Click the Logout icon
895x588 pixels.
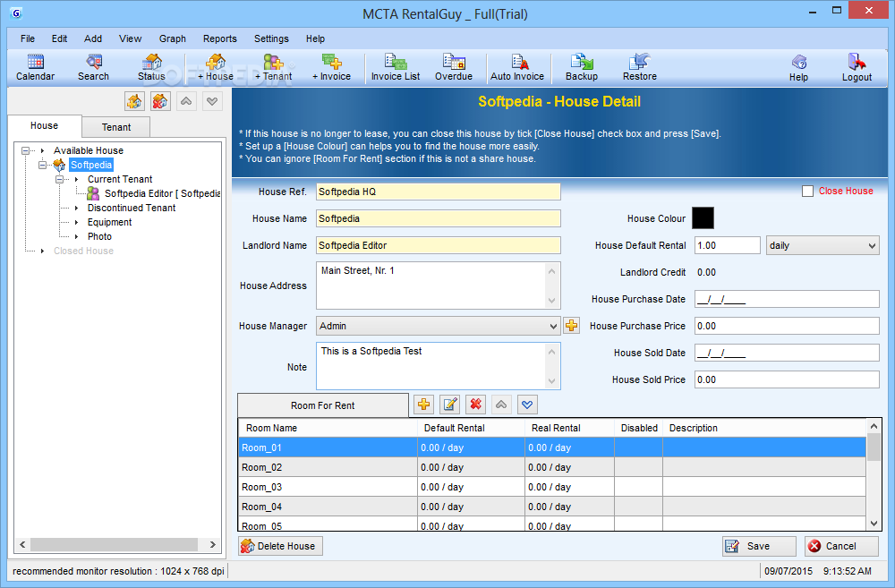click(857, 68)
